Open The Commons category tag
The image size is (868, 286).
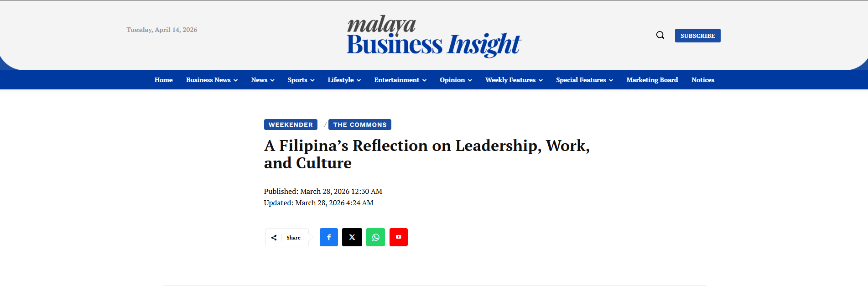click(359, 125)
